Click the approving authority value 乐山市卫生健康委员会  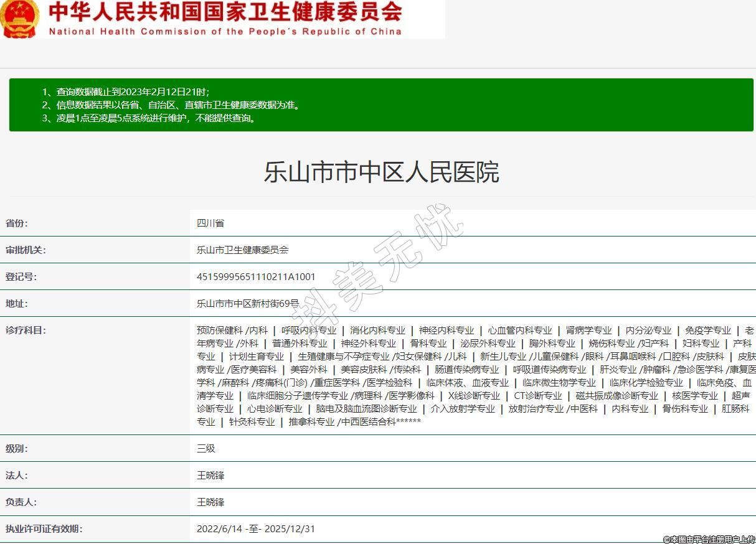(242, 250)
